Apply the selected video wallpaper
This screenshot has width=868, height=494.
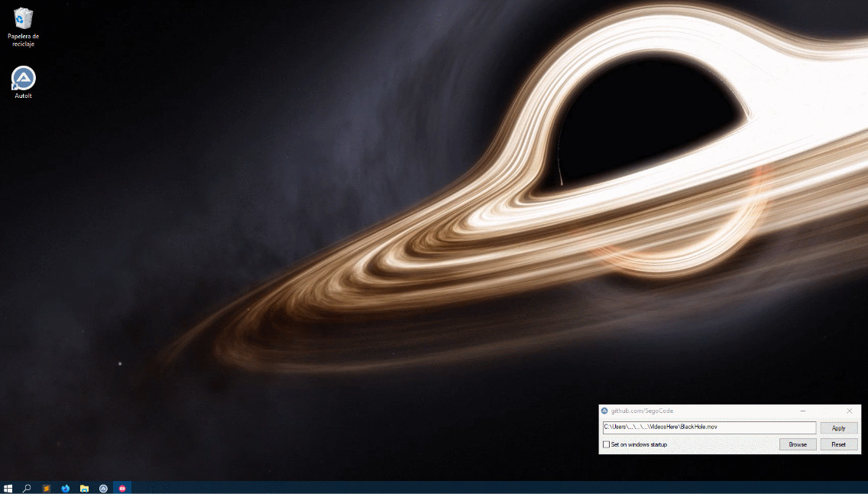839,427
